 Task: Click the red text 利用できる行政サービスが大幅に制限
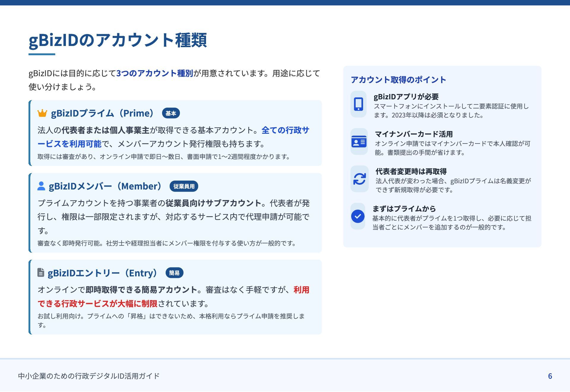click(173, 297)
